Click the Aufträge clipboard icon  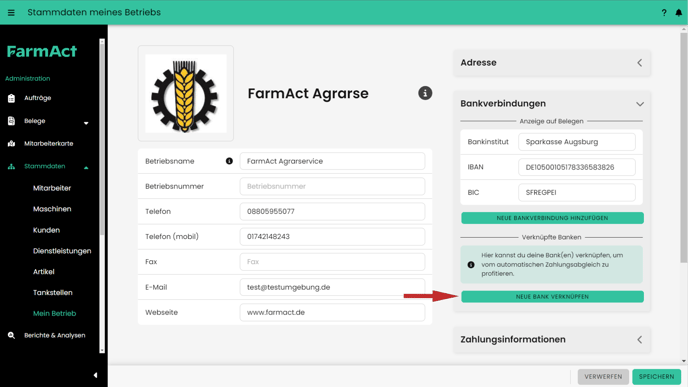(11, 98)
